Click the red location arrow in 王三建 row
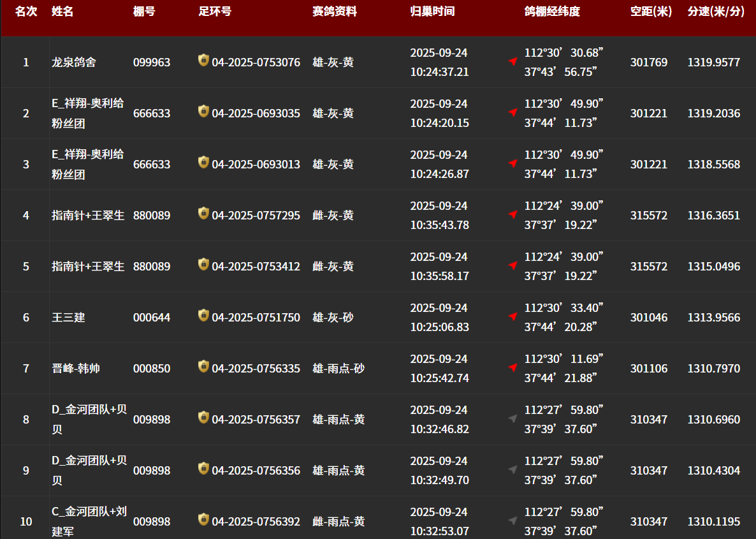 512,316
